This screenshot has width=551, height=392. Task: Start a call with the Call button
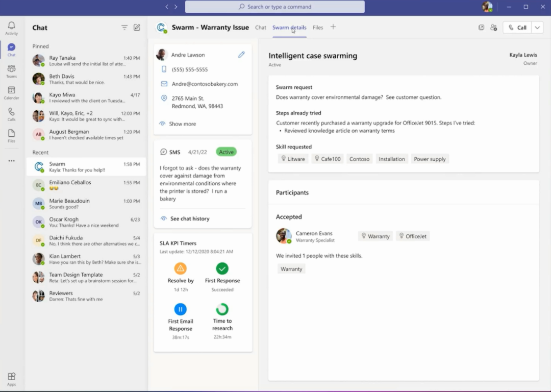517,28
